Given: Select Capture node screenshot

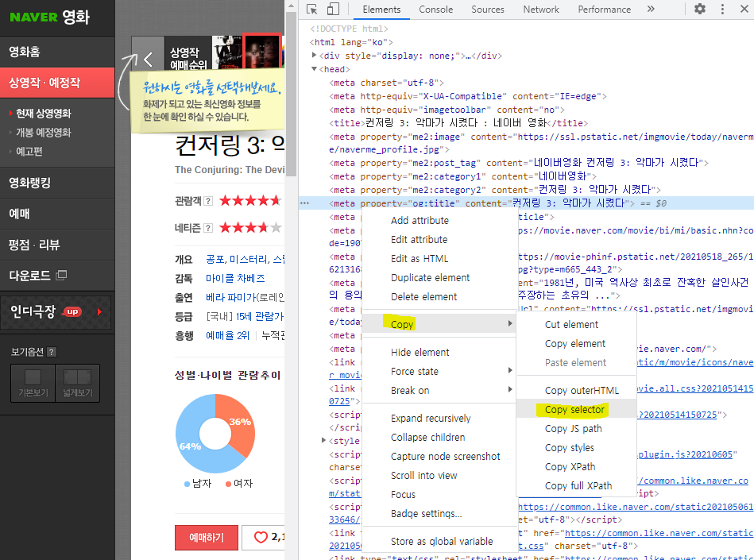Looking at the screenshot, I should click(x=445, y=457).
